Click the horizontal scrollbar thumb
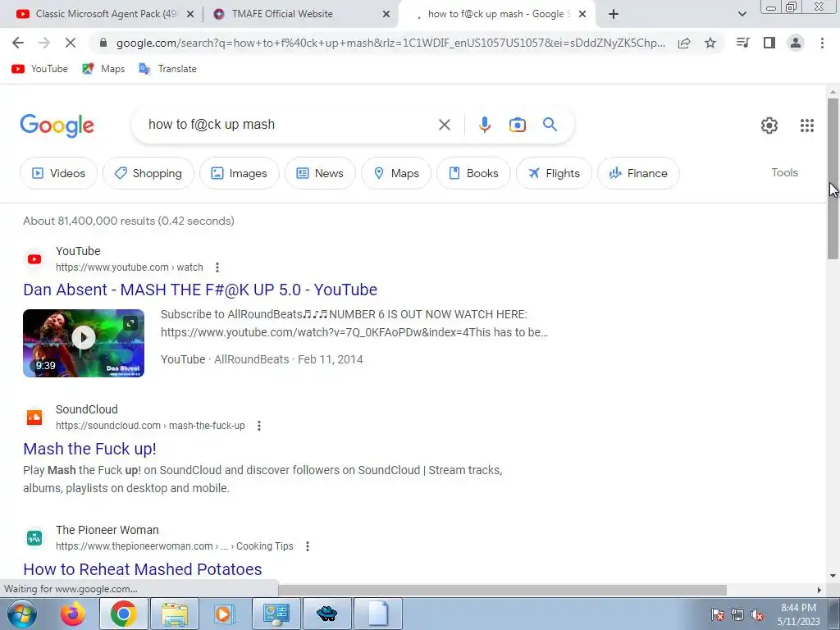Viewport: 840px width, 630px height. (501, 589)
